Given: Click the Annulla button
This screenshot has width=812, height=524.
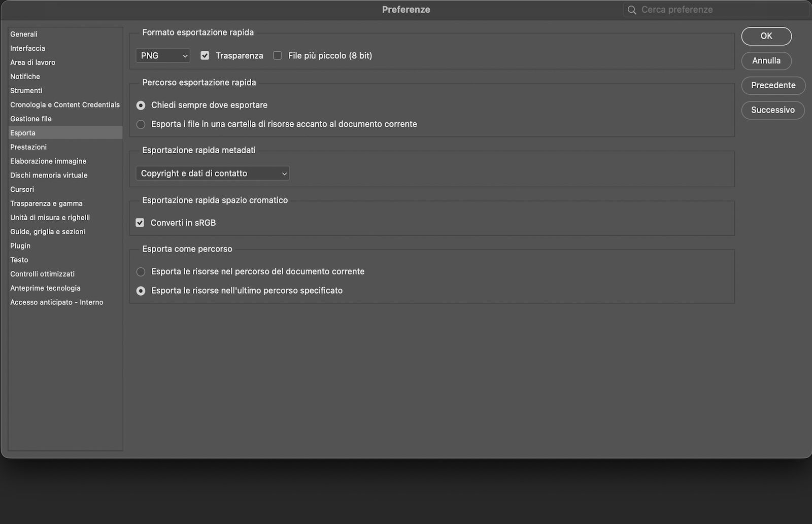Looking at the screenshot, I should [766, 60].
